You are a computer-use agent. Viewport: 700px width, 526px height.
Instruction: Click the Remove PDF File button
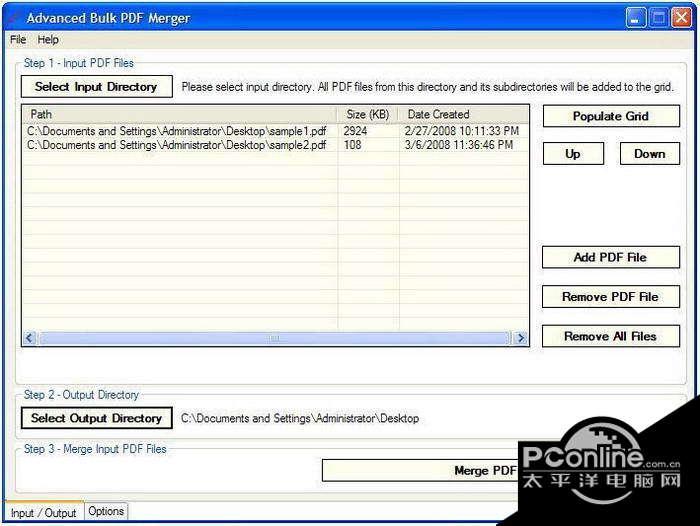click(610, 297)
